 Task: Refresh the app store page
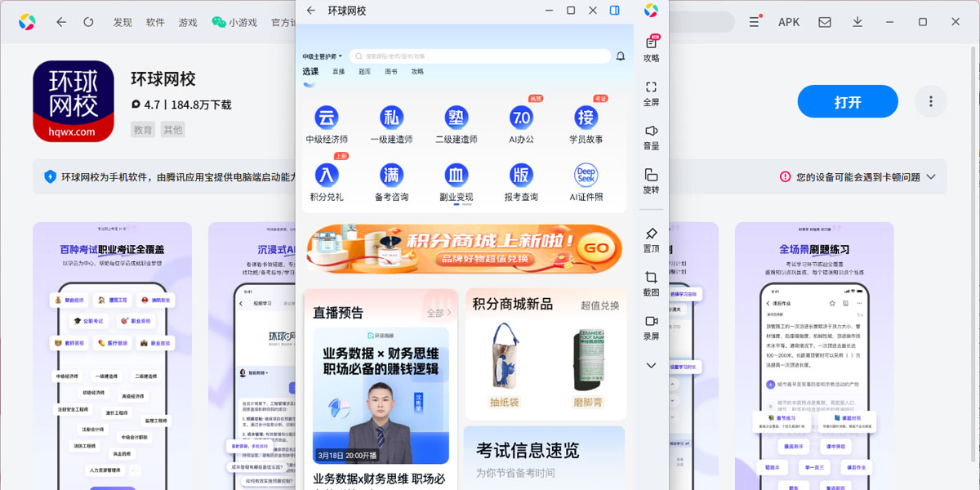coord(89,22)
